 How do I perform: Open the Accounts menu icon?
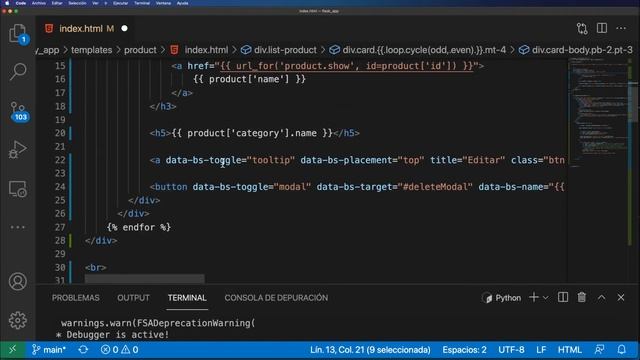pyautogui.click(x=18, y=282)
